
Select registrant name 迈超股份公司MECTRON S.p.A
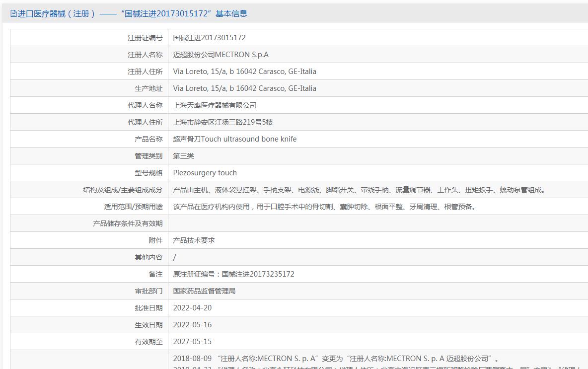(220, 55)
